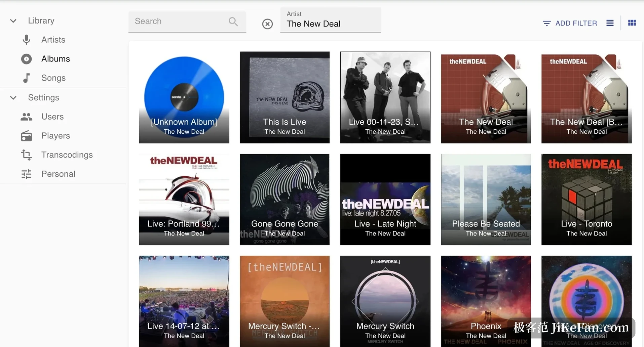Click the search magnifier icon
The height and width of the screenshot is (347, 644).
pos(233,21)
